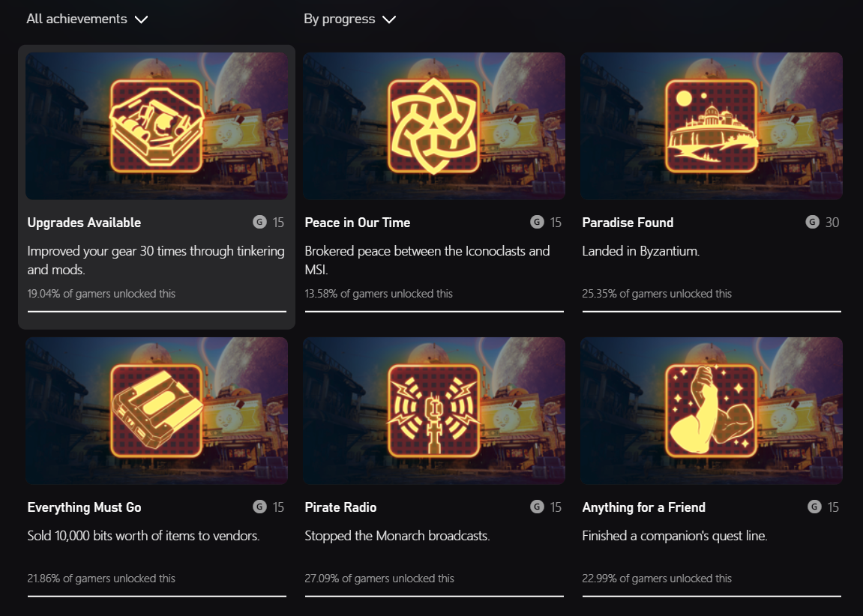Viewport: 863px width, 616px height.
Task: Click the Gamerscore icon on Paradise Found
Action: click(x=813, y=222)
